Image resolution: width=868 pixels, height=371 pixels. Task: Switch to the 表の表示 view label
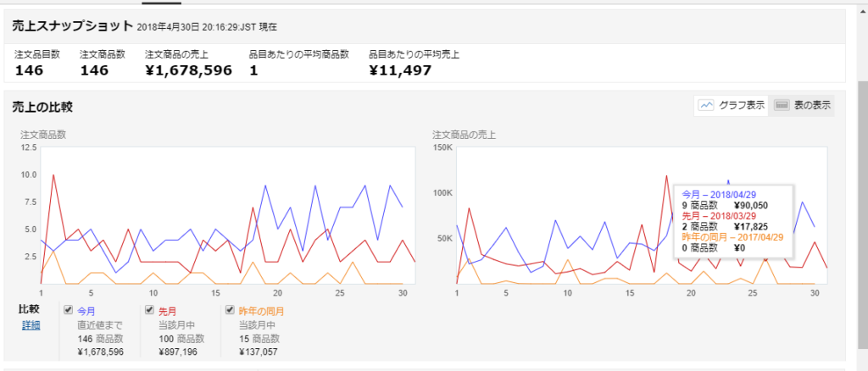point(812,106)
